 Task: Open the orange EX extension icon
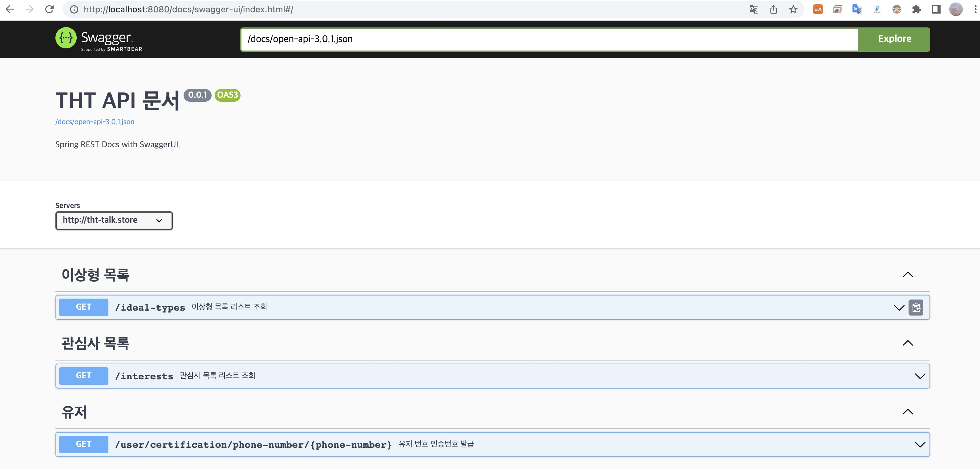pos(818,9)
